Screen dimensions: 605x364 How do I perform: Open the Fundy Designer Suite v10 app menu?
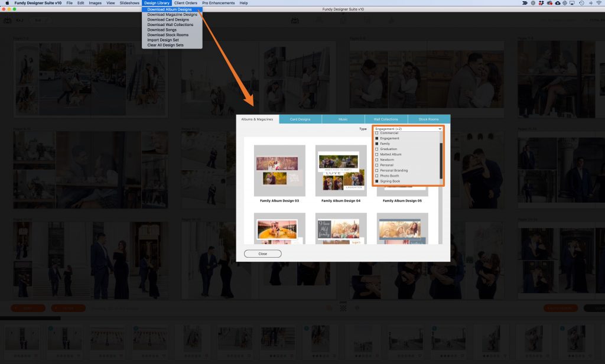pyautogui.click(x=38, y=3)
